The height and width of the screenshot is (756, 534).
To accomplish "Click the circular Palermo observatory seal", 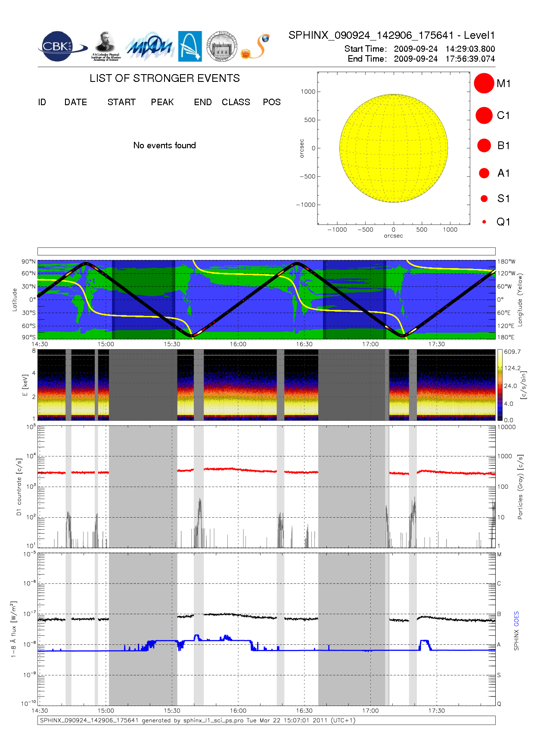I will (222, 47).
